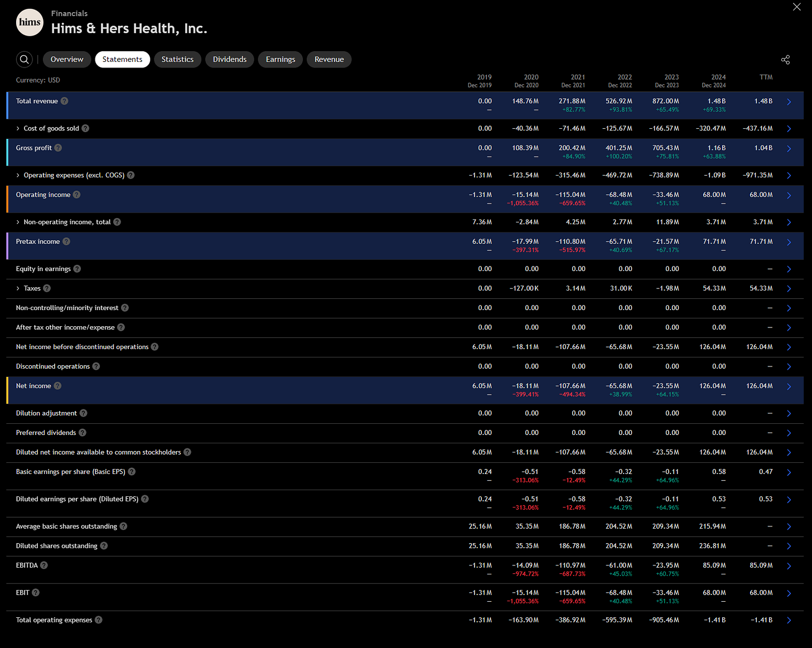
Task: Click the share icon
Action: [x=785, y=60]
